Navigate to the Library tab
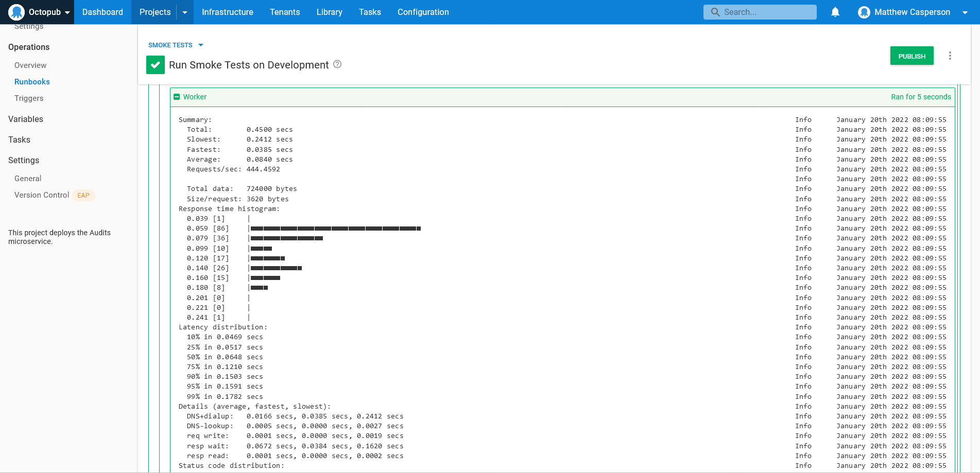Screen dimensions: 980x473 coord(329,12)
